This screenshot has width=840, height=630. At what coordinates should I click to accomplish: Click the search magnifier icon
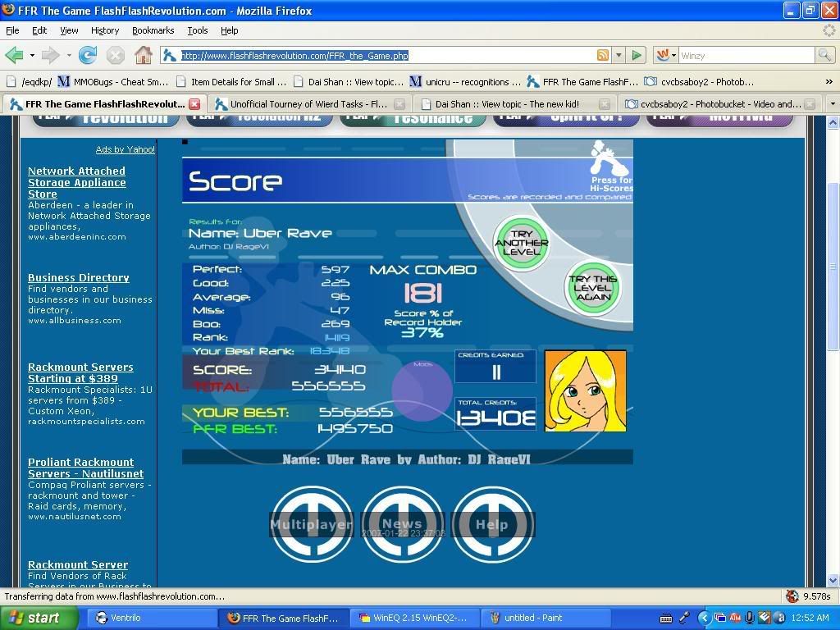pos(824,56)
